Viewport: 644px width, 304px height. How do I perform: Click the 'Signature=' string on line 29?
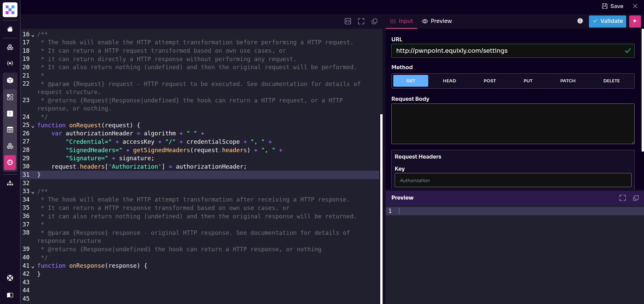[87, 158]
